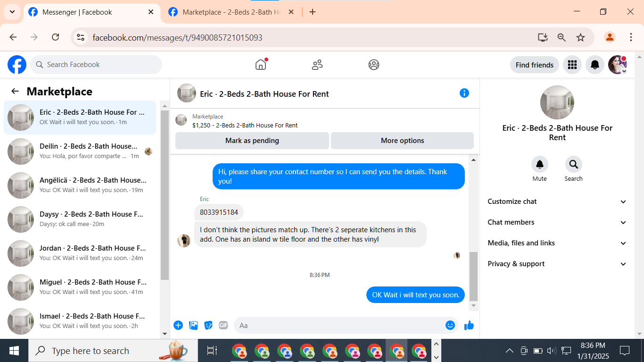Click the message thread scrollbar
This screenshot has width=644, height=362.
point(474,276)
